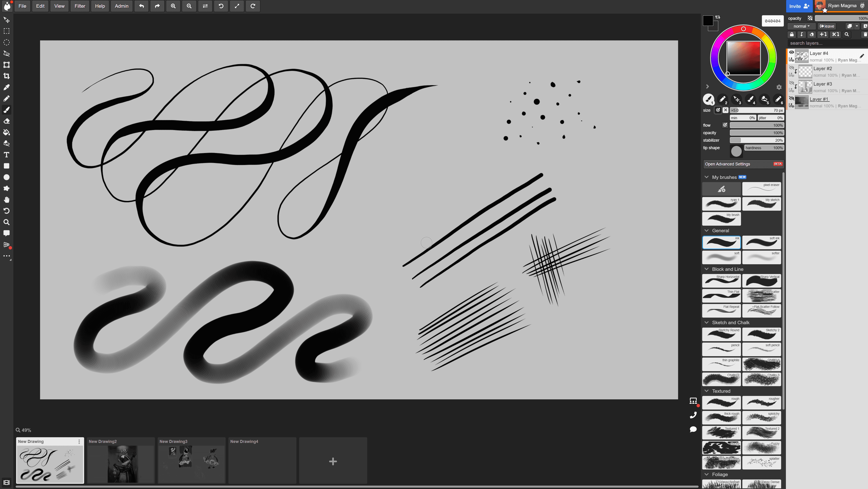Select the Paint Bucket fill tool

pyautogui.click(x=6, y=132)
